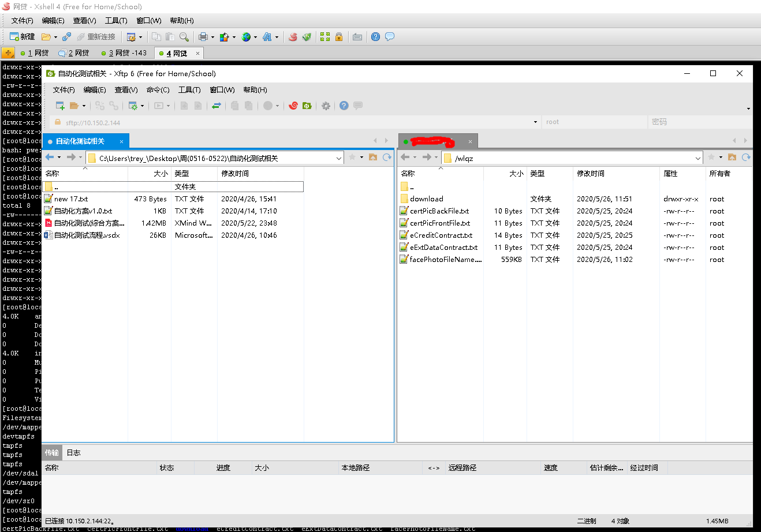
Task: Sort remote files by 所有者 column
Action: 729,174
